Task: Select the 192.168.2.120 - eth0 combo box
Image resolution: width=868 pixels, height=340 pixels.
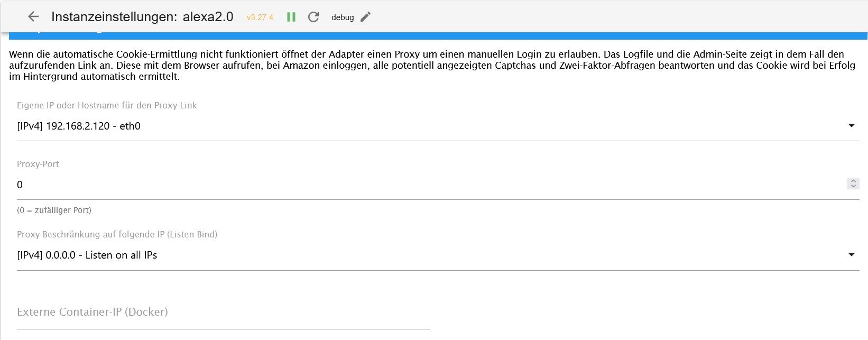Action: pyautogui.click(x=438, y=126)
